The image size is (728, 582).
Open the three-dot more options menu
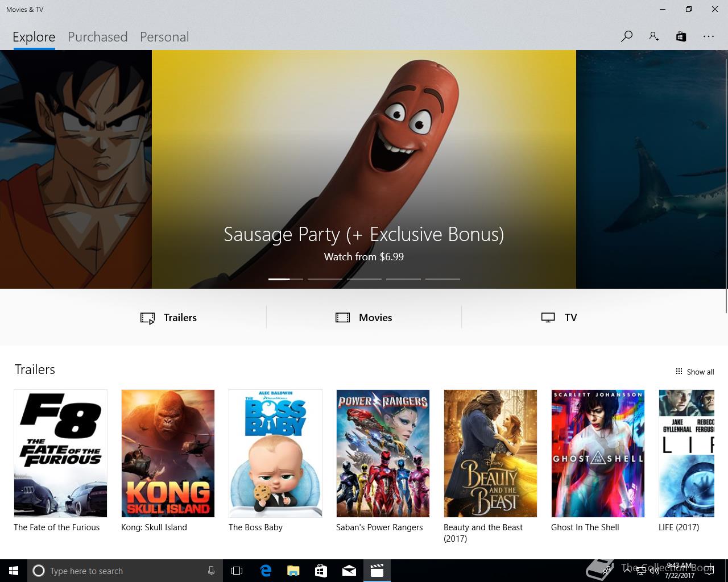pyautogui.click(x=708, y=36)
